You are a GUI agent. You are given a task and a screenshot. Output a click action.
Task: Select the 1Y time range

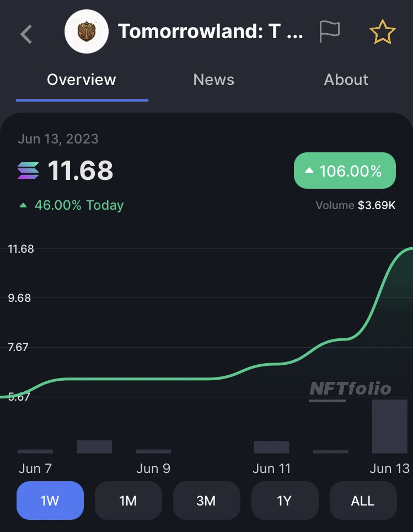(285, 501)
